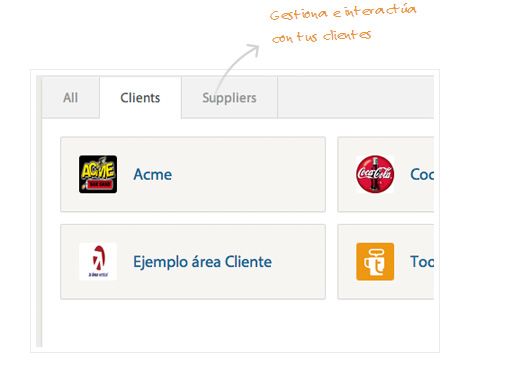Click the gray vertical bar on the panel's left edge
This screenshot has width=516, height=367.
click(39, 211)
